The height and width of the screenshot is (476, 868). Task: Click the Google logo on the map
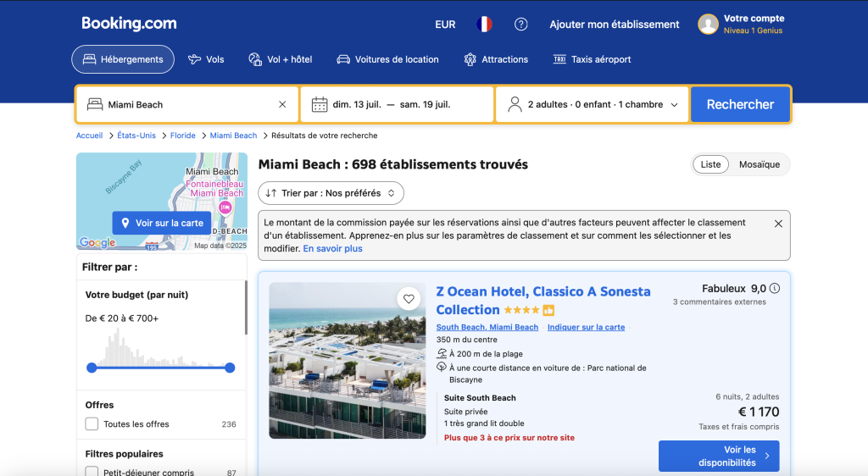pyautogui.click(x=97, y=242)
